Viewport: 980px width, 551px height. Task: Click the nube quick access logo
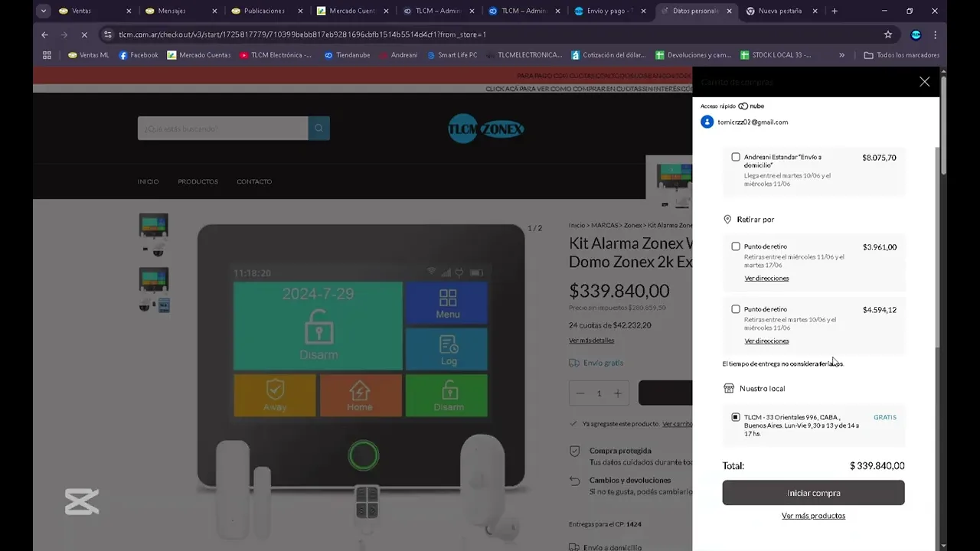tap(751, 106)
